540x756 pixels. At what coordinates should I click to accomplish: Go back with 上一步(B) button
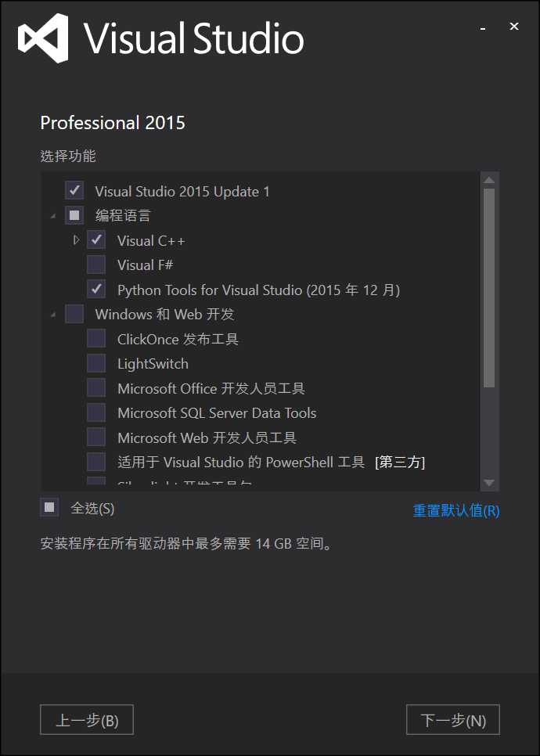pyautogui.click(x=87, y=720)
